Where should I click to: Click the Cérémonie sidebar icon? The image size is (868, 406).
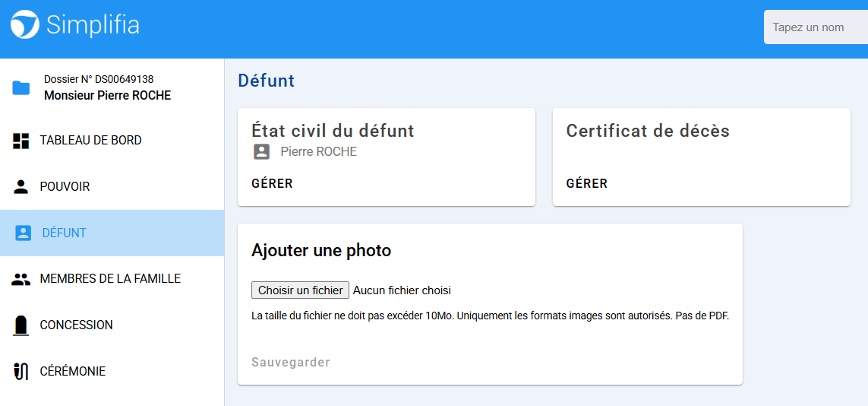coord(21,372)
